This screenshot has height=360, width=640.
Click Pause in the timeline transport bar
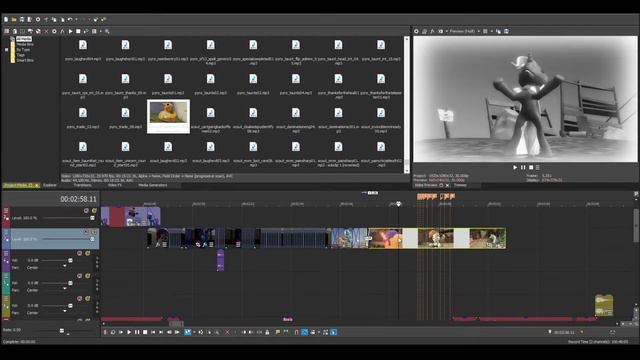pyautogui.click(x=137, y=332)
